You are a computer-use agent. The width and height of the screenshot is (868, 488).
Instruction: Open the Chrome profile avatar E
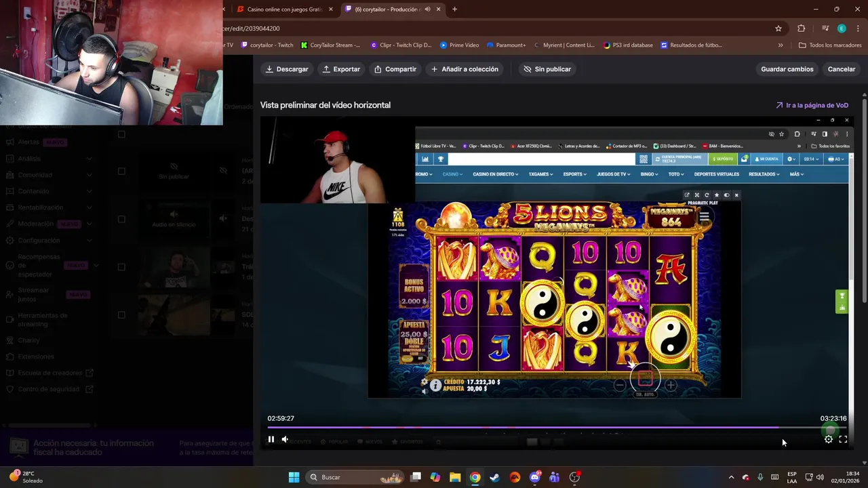pyautogui.click(x=842, y=28)
